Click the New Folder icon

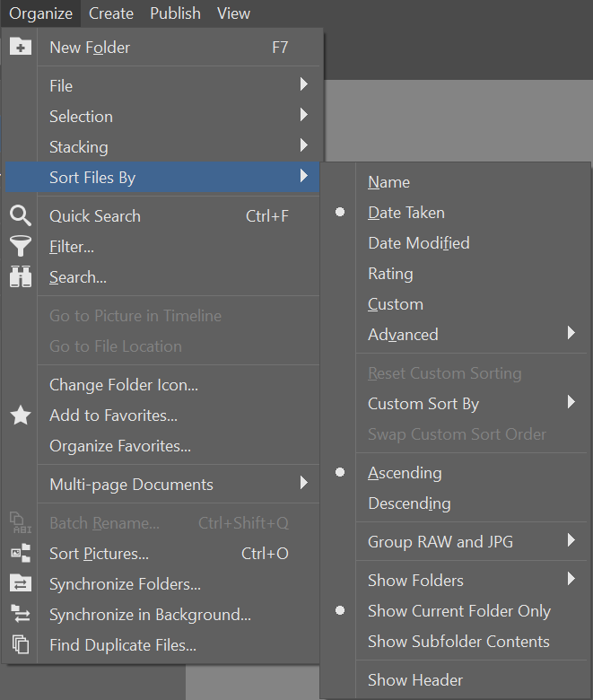pos(20,48)
